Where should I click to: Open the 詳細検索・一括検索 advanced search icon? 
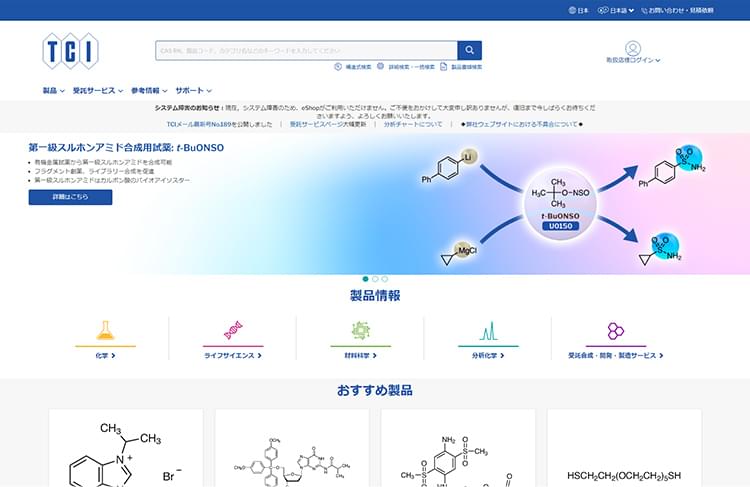[x=380, y=66]
